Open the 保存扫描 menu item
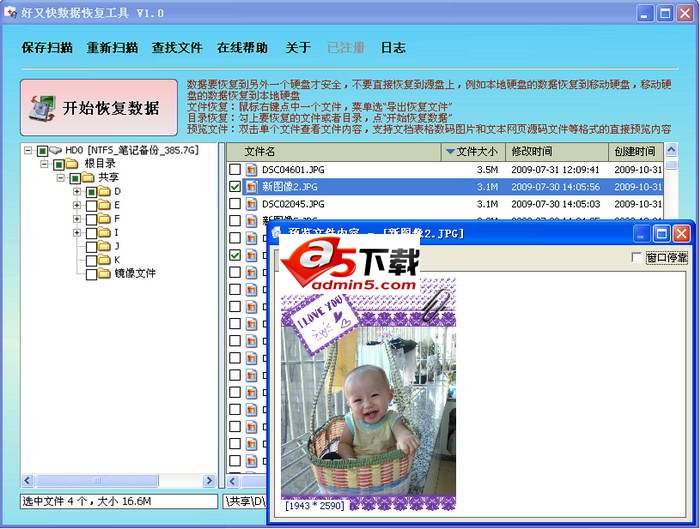The width and height of the screenshot is (700, 529). click(47, 47)
